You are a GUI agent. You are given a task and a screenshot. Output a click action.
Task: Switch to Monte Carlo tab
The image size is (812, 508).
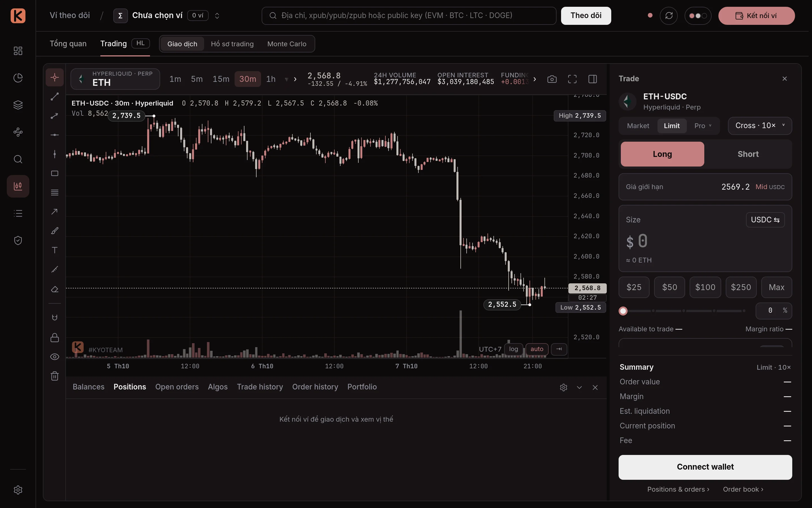(287, 44)
